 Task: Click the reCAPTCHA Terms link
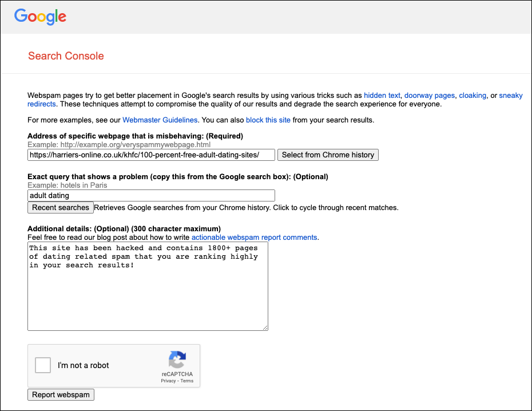point(187,381)
